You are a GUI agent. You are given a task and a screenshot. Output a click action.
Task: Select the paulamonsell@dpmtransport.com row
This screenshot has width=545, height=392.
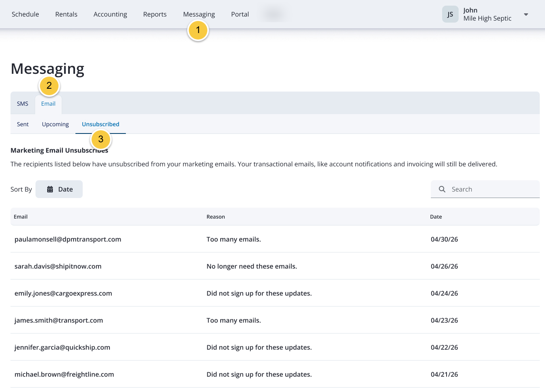[x=275, y=239]
